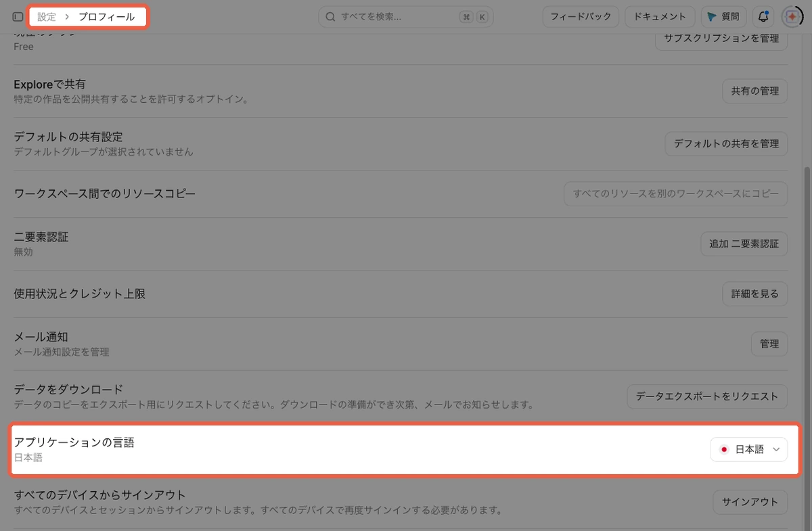This screenshot has width=812, height=531.
Task: Open デフォルトの共有を管理
Action: click(727, 143)
